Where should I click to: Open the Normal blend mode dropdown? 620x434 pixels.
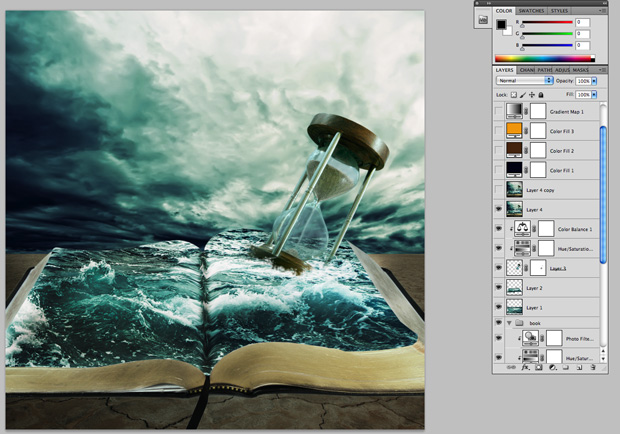click(524, 81)
